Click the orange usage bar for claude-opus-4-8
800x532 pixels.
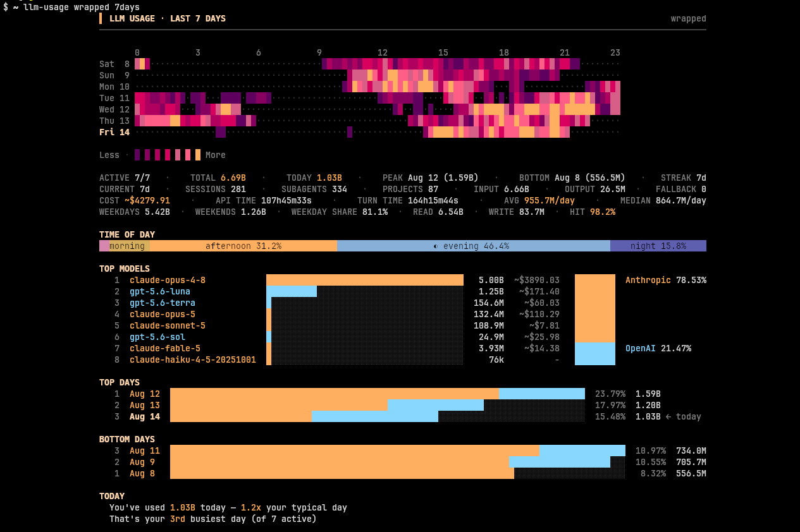click(x=365, y=280)
